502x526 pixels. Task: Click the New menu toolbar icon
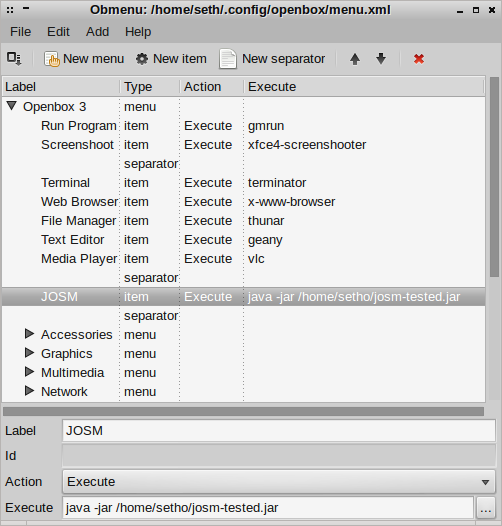(x=52, y=59)
